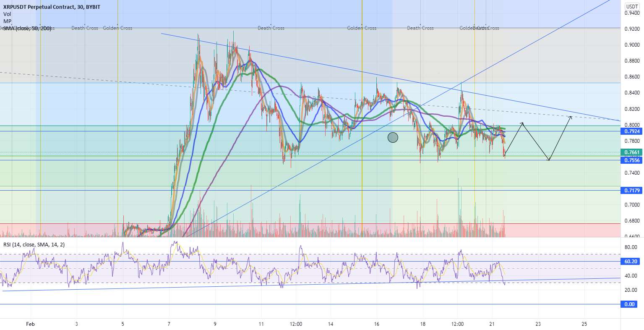Image resolution: width=644 pixels, height=330 pixels.
Task: Click the Death Cross label above Feb 11
Action: click(271, 28)
